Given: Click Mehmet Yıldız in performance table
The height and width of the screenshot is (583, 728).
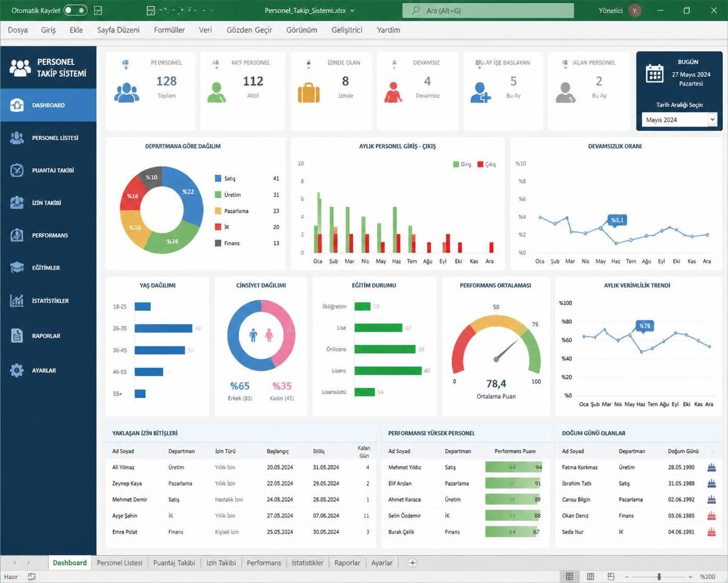Looking at the screenshot, I should pyautogui.click(x=405, y=467).
